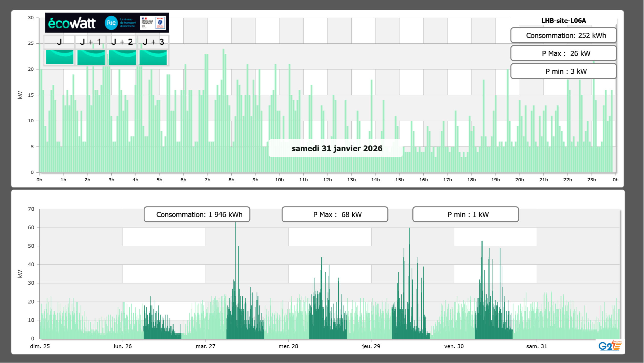
Task: Click the écoWatt logo
Action: pyautogui.click(x=72, y=23)
